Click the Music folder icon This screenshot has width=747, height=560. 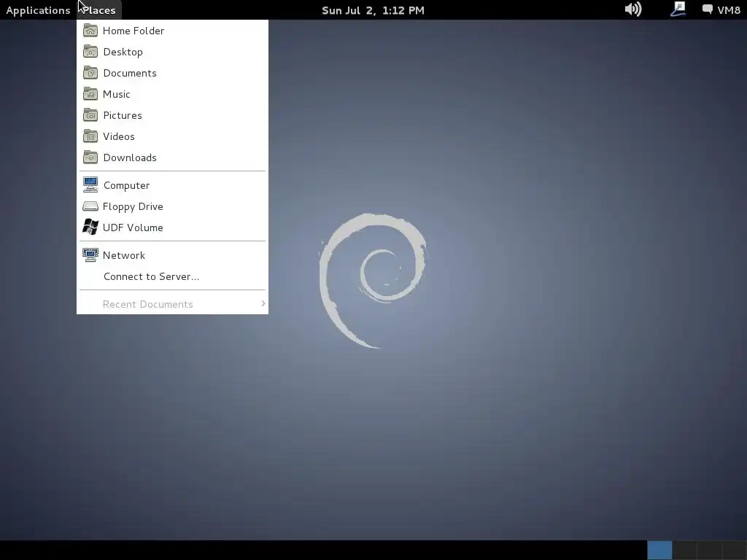coord(90,94)
